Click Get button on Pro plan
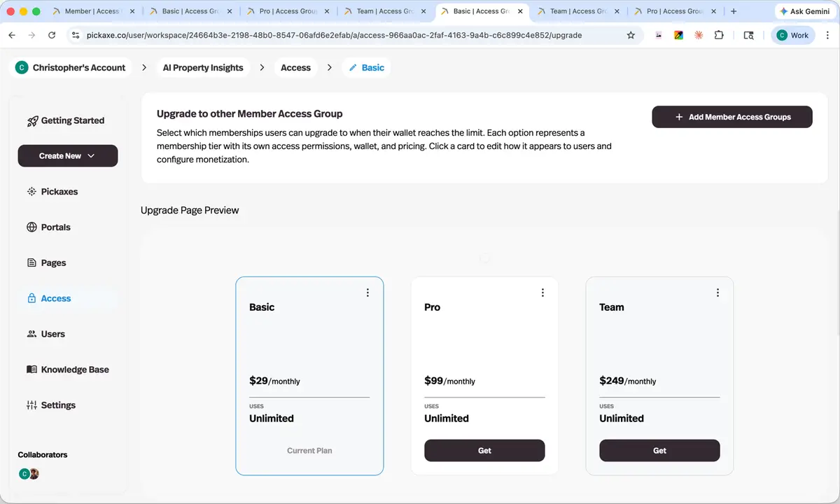Image resolution: width=840 pixels, height=504 pixels. 484,451
